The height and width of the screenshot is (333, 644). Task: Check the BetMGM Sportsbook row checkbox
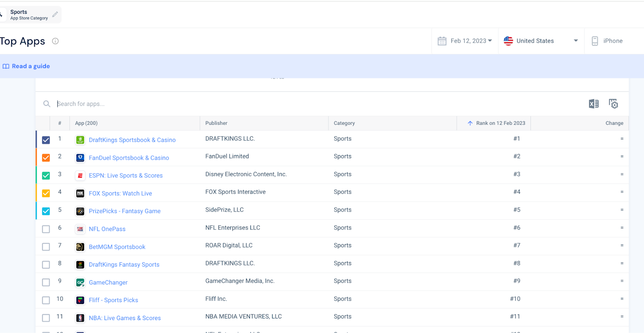tap(46, 247)
